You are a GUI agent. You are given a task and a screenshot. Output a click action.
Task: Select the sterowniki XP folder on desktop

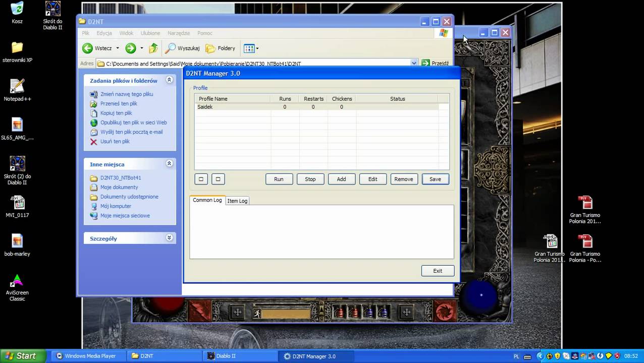pyautogui.click(x=17, y=52)
